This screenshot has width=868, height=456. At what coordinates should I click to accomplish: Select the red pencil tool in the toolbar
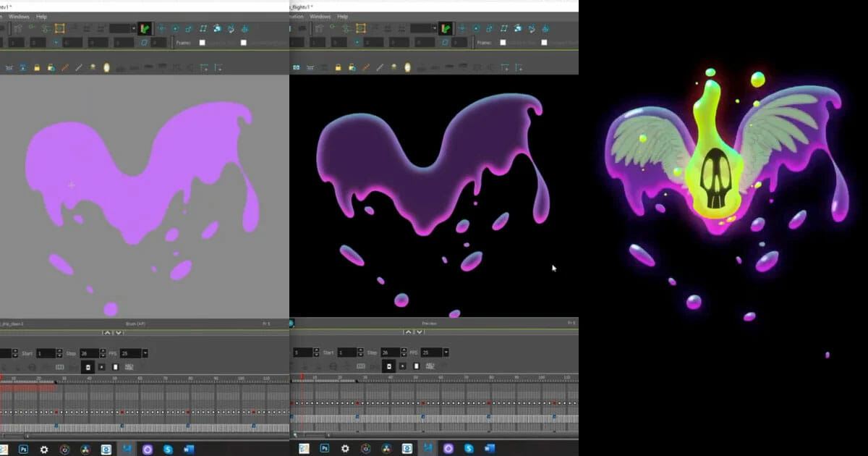[x=64, y=67]
